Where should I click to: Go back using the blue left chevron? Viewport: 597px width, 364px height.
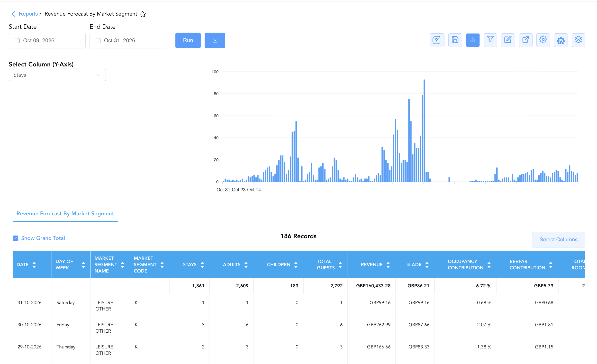14,14
